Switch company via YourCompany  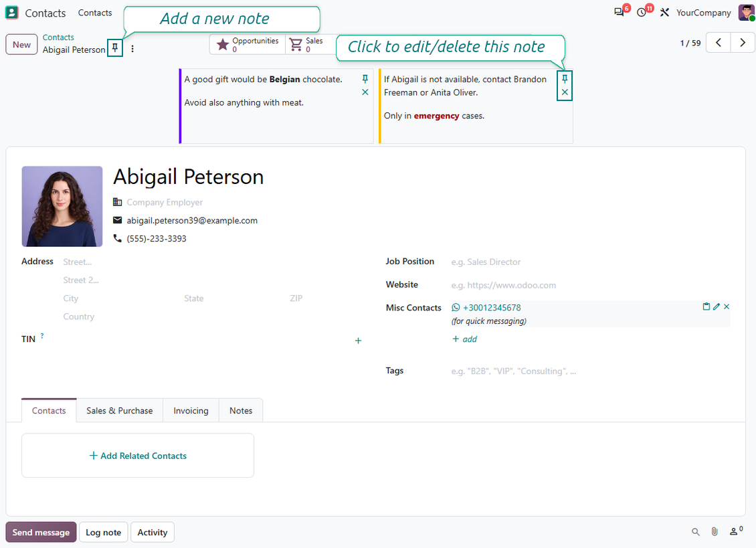click(703, 13)
